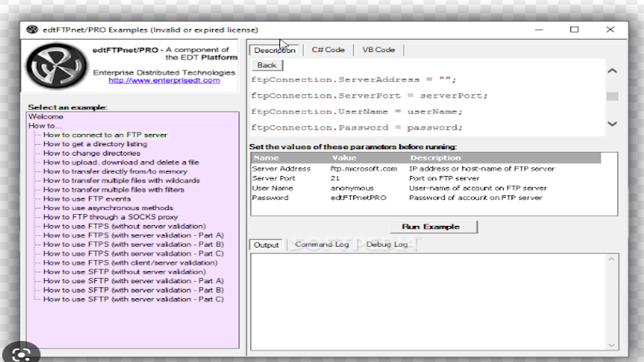Click the title bar application icon
Viewport: 644px width, 362px height.
tap(32, 30)
